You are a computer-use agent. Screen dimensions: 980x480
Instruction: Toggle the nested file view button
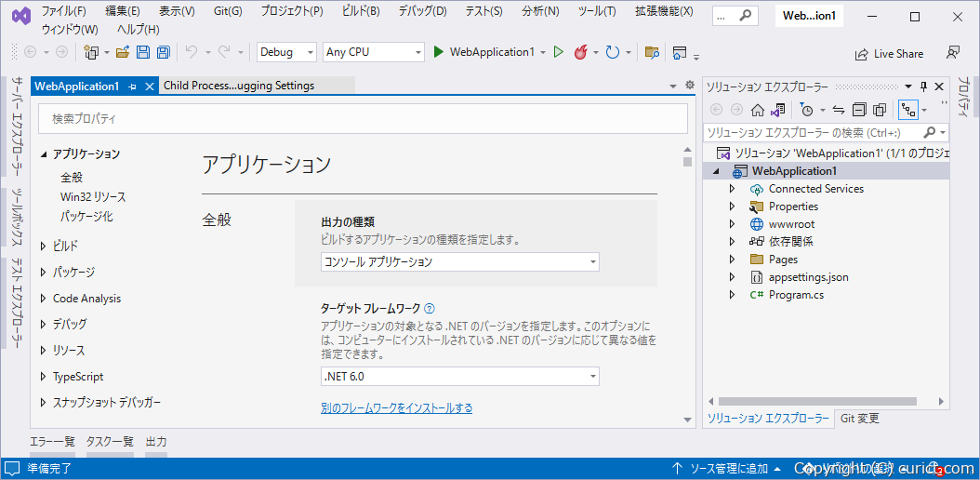(x=908, y=110)
